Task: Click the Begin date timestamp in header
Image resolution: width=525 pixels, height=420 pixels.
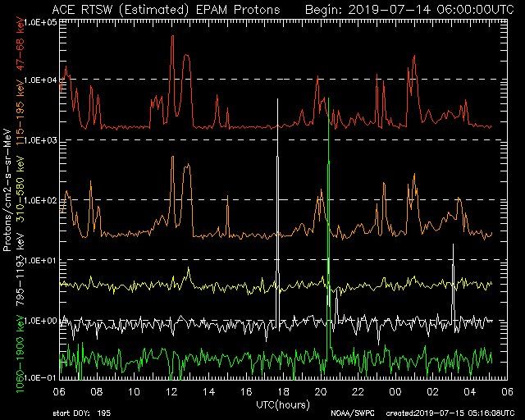Action: pyautogui.click(x=409, y=9)
